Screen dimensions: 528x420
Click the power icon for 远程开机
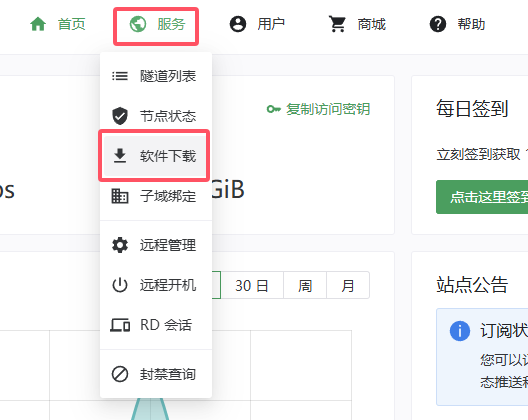(x=120, y=285)
